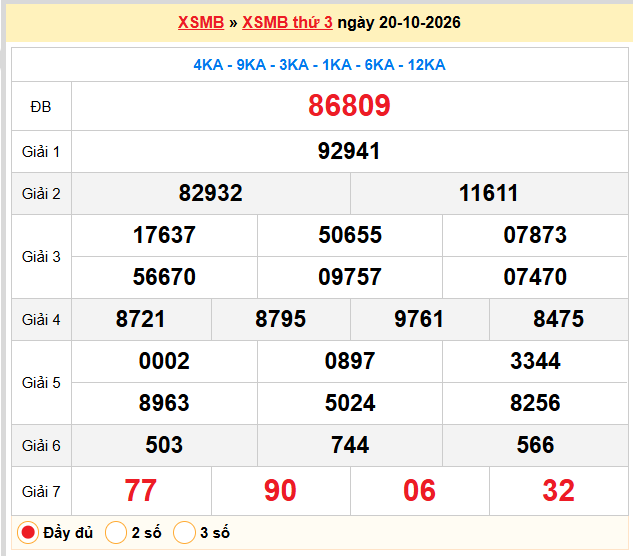
Task: Click the Giải 6 number 503
Action: point(164,445)
